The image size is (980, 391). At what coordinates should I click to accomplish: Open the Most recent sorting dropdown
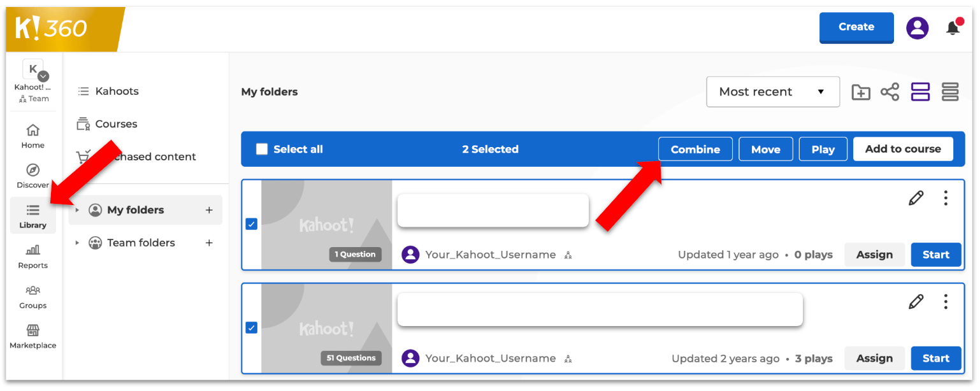[x=773, y=92]
